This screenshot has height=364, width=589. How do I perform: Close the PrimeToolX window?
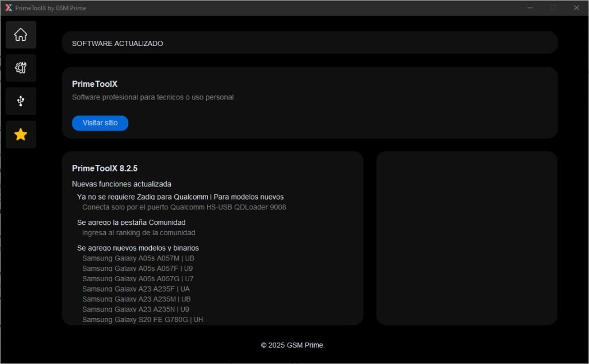[576, 8]
